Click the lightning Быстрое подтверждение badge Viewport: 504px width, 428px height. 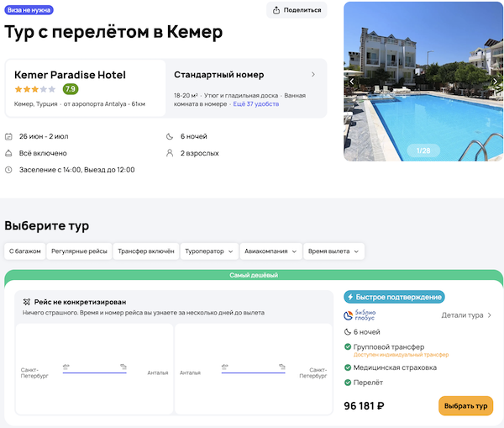(x=394, y=297)
